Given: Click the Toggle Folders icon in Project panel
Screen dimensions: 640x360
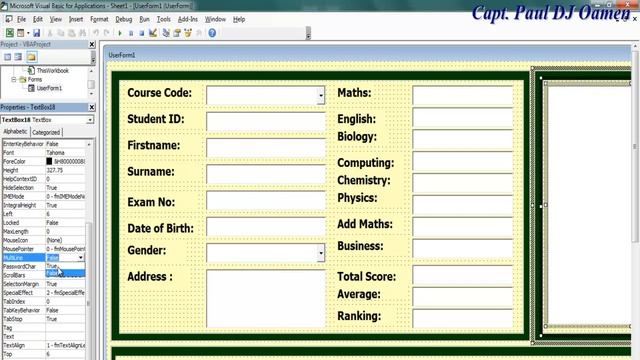Looking at the screenshot, I should (x=32, y=57).
